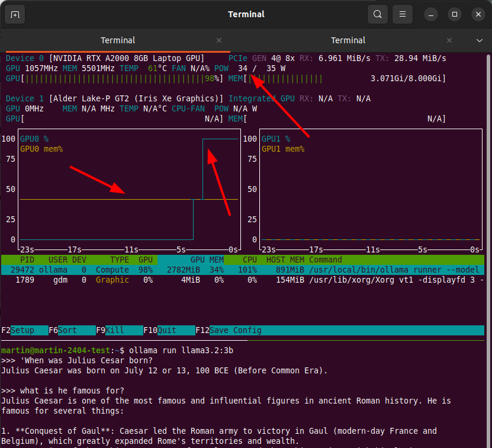This screenshot has width=492, height=448.
Task: Open the hamburger menu in title bar
Action: 403,14
